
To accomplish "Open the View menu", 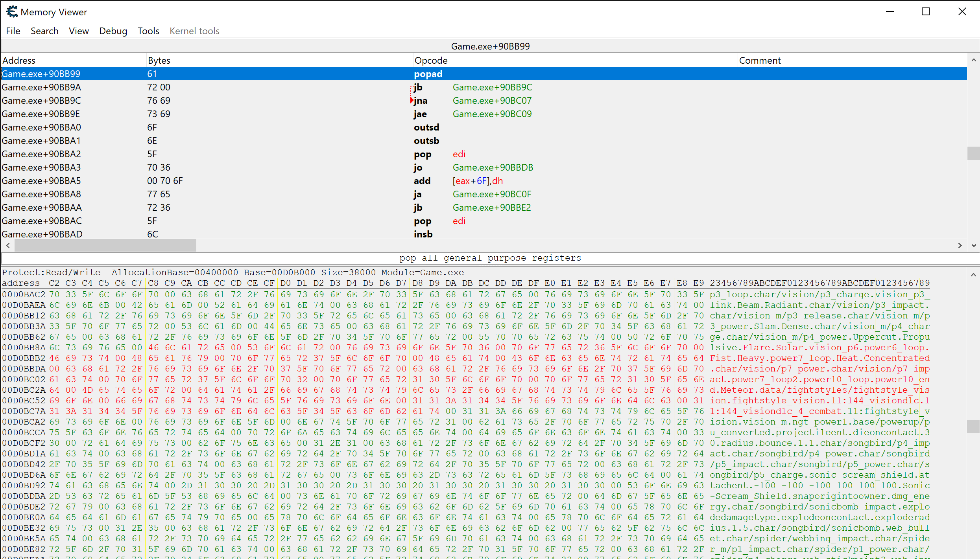I will point(79,31).
